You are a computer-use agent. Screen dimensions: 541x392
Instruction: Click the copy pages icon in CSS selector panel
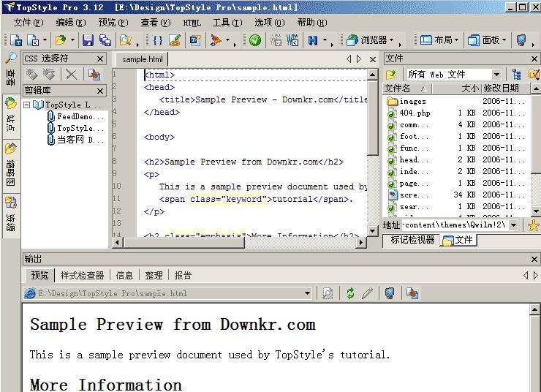pyautogui.click(x=94, y=74)
